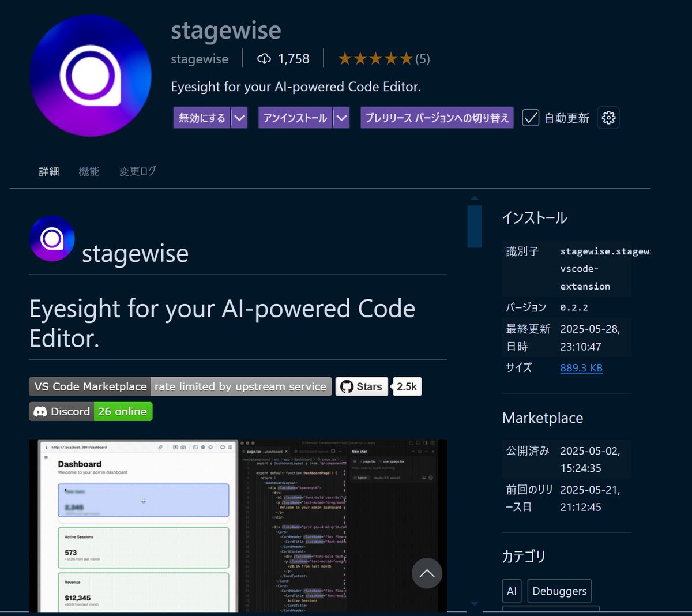Click the インストール section heading

point(535,218)
